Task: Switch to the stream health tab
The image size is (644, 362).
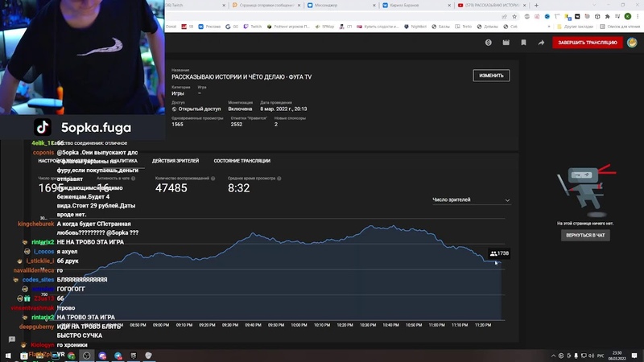Action: pyautogui.click(x=242, y=161)
